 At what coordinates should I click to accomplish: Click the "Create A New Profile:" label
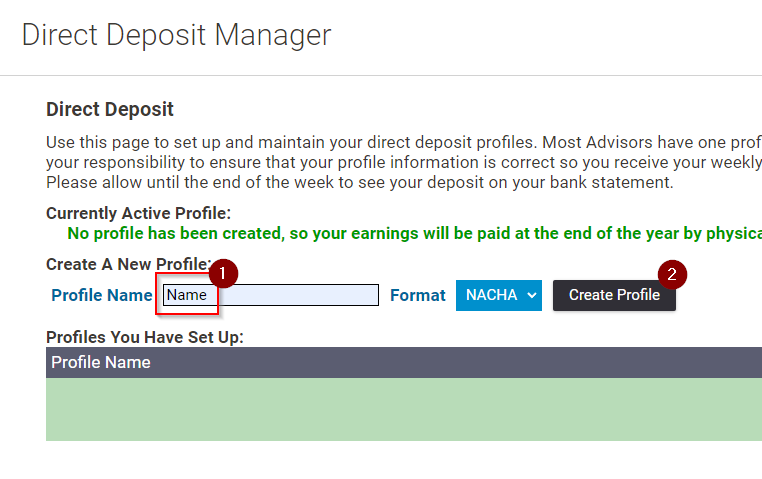pos(128,264)
